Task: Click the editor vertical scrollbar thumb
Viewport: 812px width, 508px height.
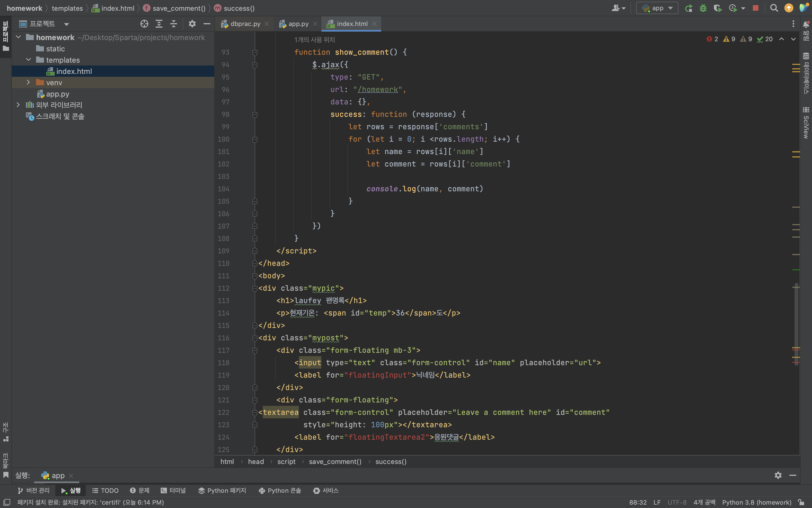Action: click(796, 324)
